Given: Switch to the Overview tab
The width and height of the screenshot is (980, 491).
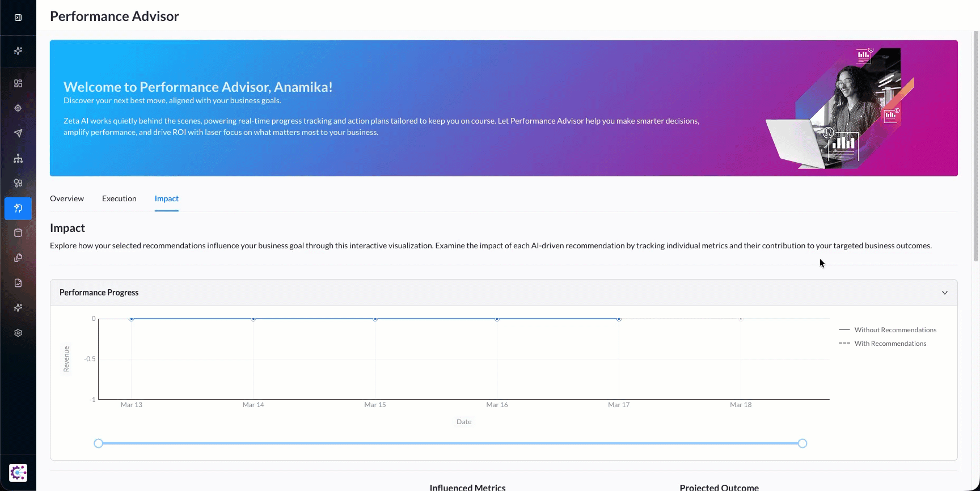Looking at the screenshot, I should coord(67,198).
